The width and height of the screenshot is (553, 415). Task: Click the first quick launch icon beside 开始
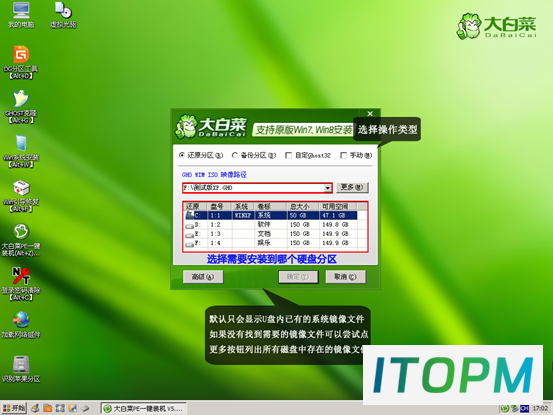(35, 408)
